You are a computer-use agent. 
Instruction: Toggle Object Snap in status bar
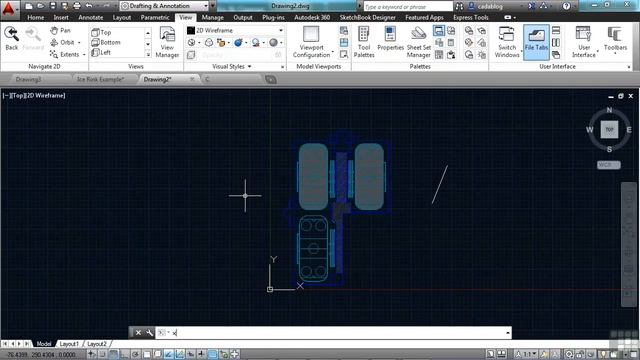[147, 354]
